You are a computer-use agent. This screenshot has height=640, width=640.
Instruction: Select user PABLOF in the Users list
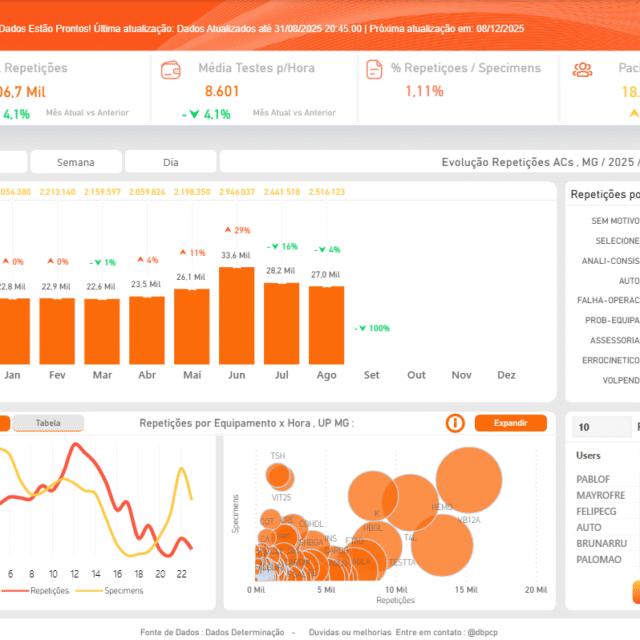coord(593,479)
